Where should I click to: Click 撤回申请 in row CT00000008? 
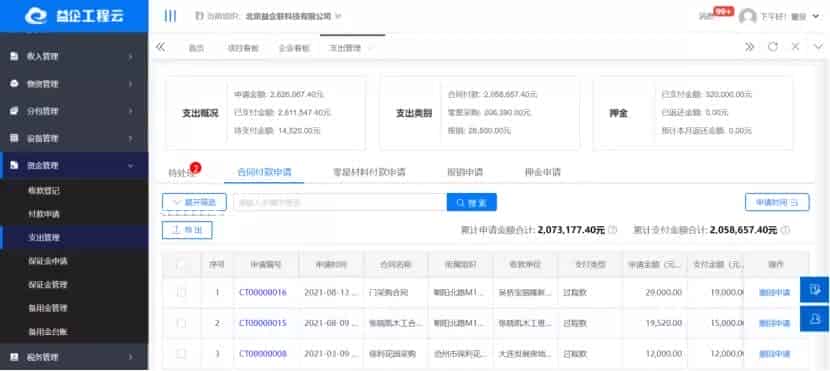[x=774, y=354]
